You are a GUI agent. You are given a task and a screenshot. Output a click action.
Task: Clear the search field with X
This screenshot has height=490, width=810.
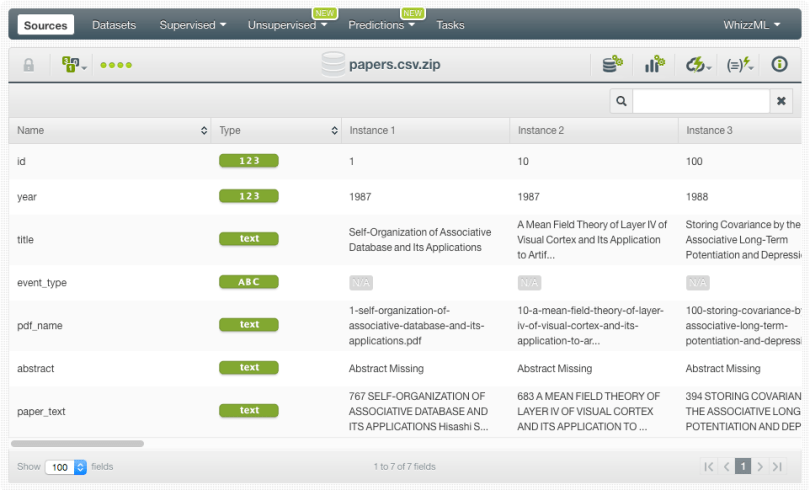click(782, 101)
